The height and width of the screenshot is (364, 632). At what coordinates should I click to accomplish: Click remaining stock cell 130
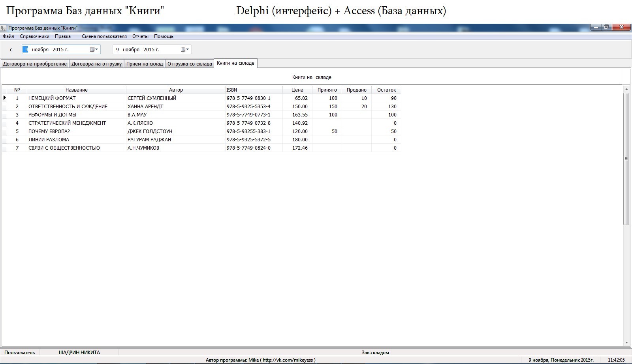coord(386,106)
